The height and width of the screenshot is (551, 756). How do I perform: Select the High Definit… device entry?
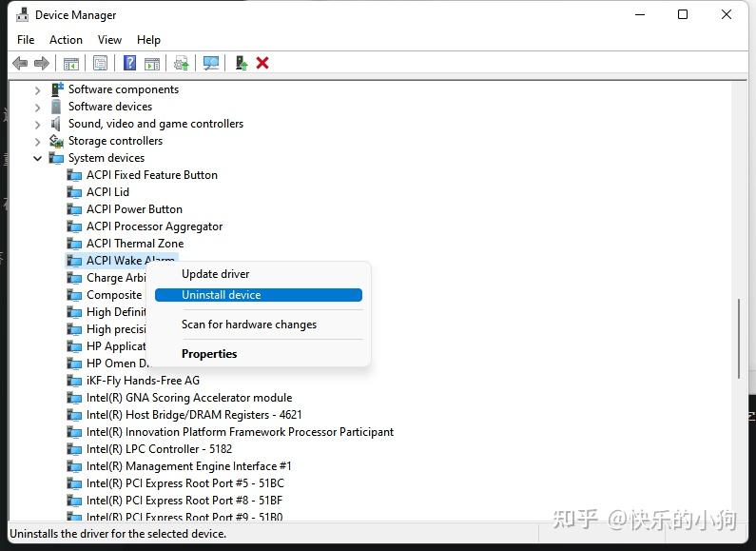point(116,312)
